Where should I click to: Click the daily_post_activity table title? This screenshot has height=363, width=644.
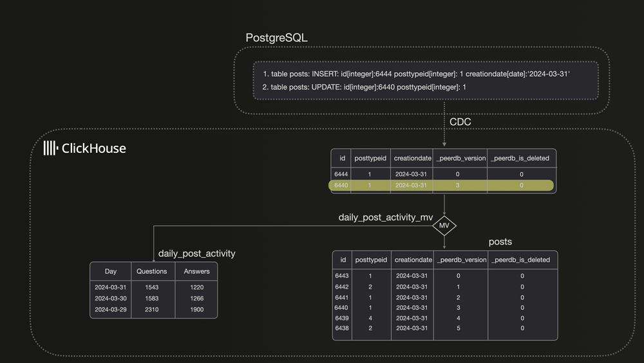(196, 253)
